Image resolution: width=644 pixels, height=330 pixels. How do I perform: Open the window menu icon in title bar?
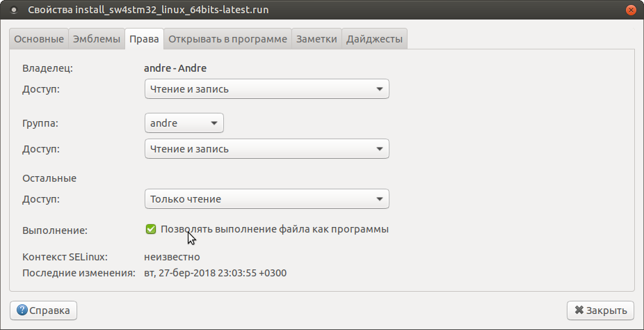pyautogui.click(x=13, y=10)
